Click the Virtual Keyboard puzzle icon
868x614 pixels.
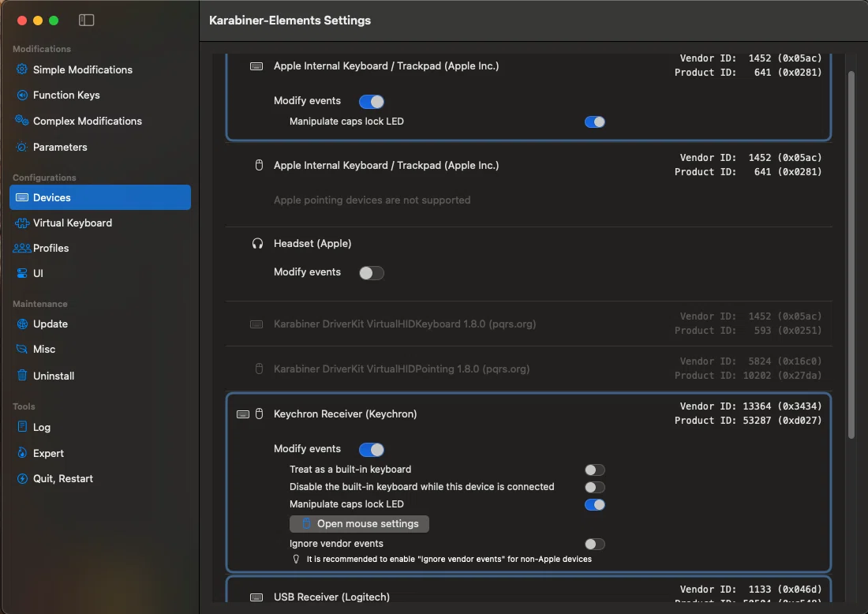pos(21,223)
